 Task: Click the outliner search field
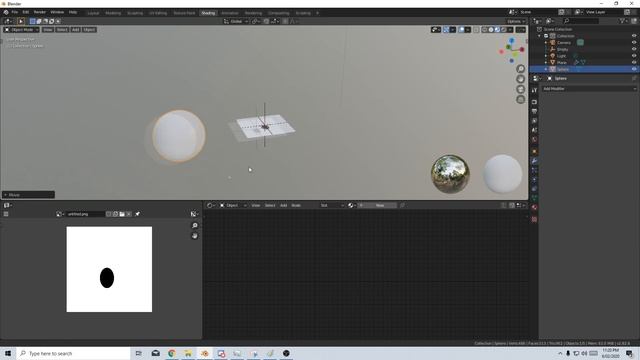pos(581,21)
